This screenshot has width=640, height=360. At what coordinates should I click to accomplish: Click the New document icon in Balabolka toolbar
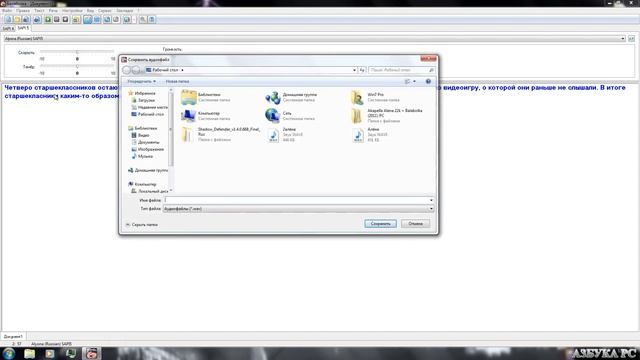click(x=8, y=19)
